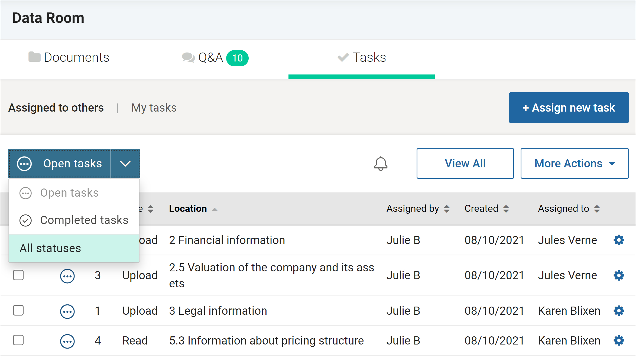Click the Open tasks main button
The width and height of the screenshot is (636, 364).
[x=60, y=164]
